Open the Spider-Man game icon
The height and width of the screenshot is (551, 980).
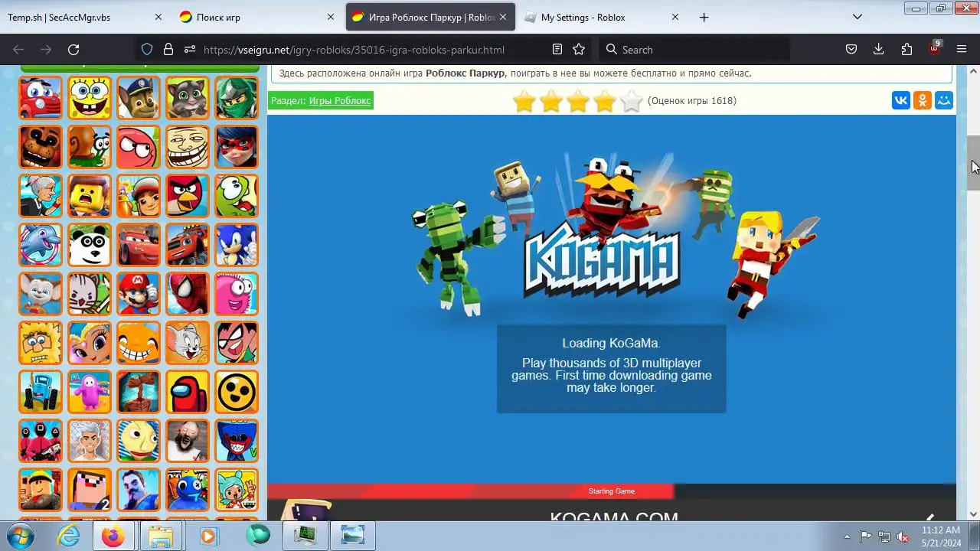pos(188,294)
